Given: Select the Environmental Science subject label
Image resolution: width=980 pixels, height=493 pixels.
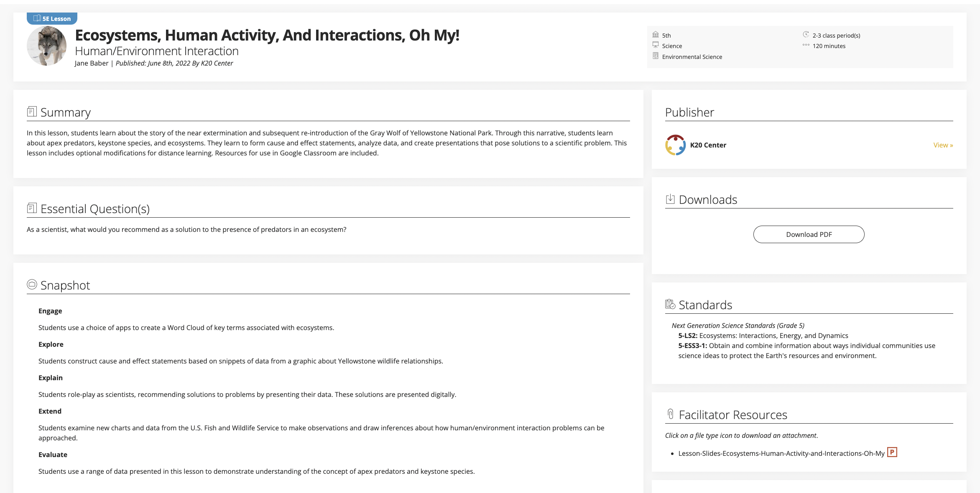Looking at the screenshot, I should coord(692,57).
